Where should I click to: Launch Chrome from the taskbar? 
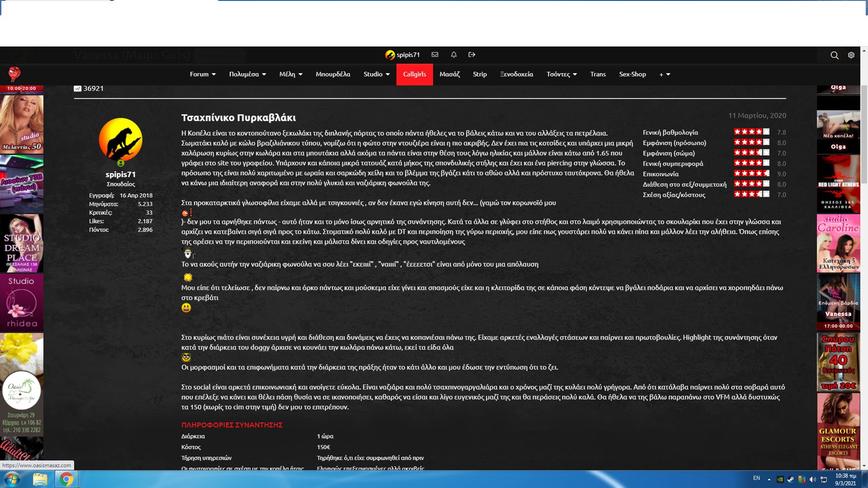(x=66, y=479)
